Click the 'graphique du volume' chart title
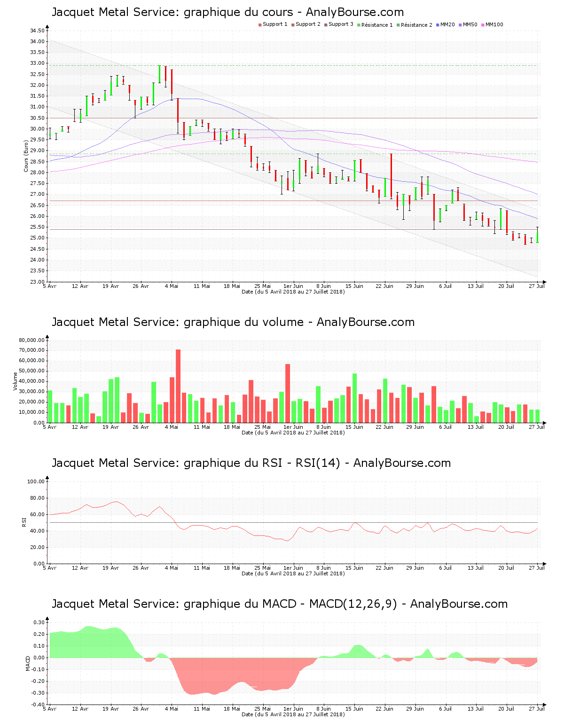The image size is (564, 728). click(x=233, y=322)
